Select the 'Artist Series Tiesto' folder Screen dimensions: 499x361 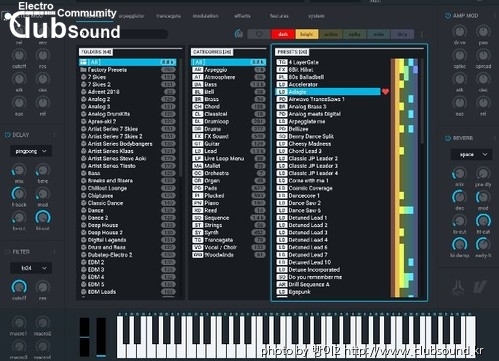(x=128, y=166)
